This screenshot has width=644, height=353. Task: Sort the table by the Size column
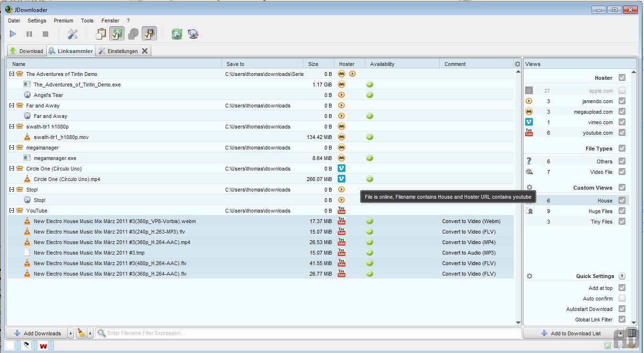tap(319, 64)
